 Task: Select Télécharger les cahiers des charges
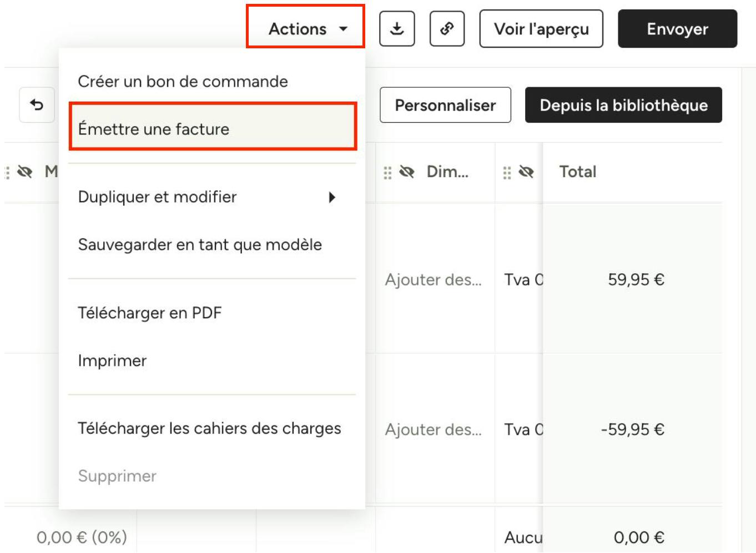pos(210,429)
